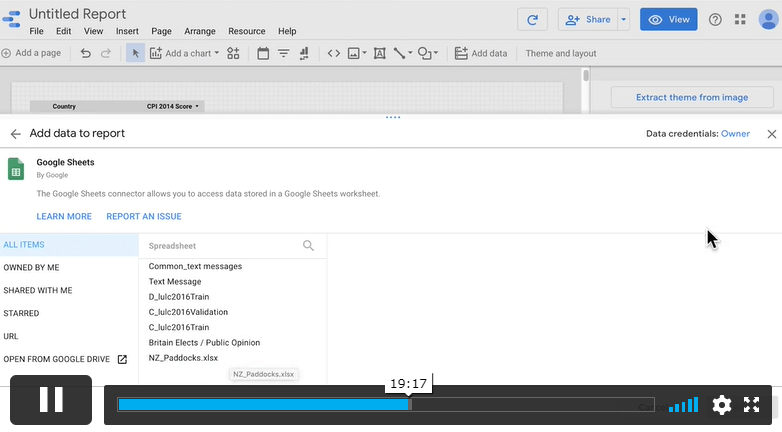Viewport: 782px width, 432px height.
Task: Click Extract theme from image
Action: [692, 97]
